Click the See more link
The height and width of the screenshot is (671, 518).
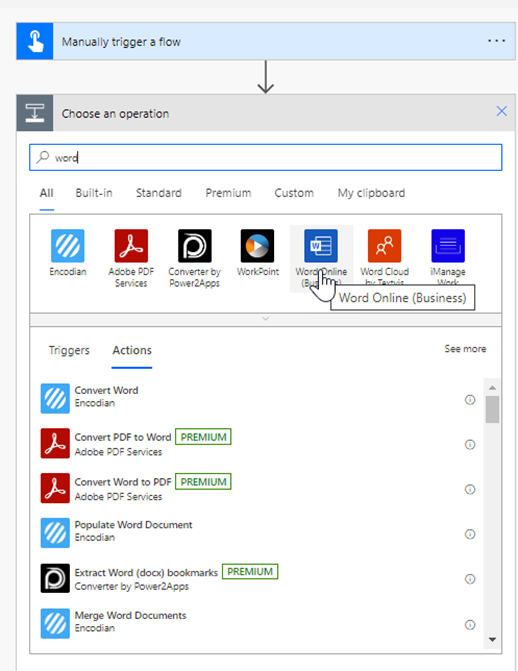(465, 349)
